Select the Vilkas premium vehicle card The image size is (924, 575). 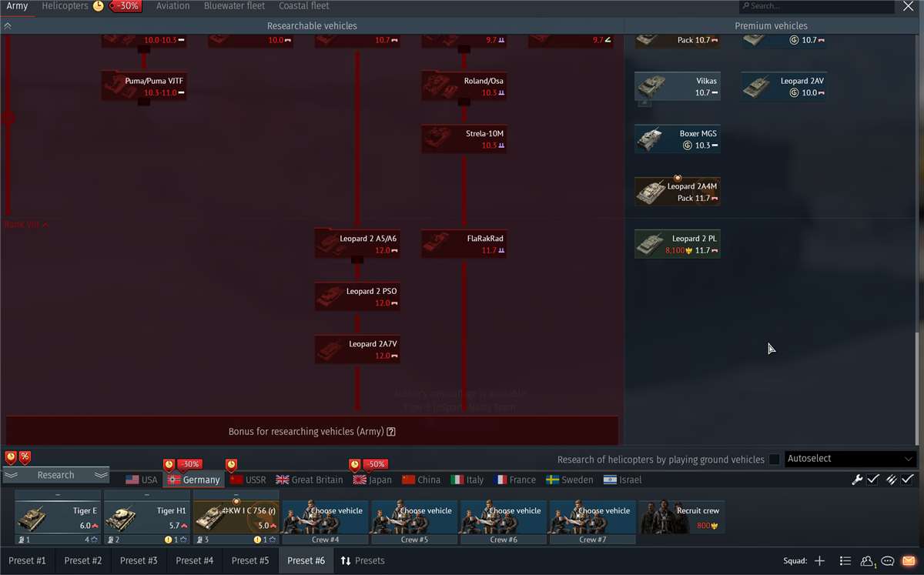(x=678, y=86)
